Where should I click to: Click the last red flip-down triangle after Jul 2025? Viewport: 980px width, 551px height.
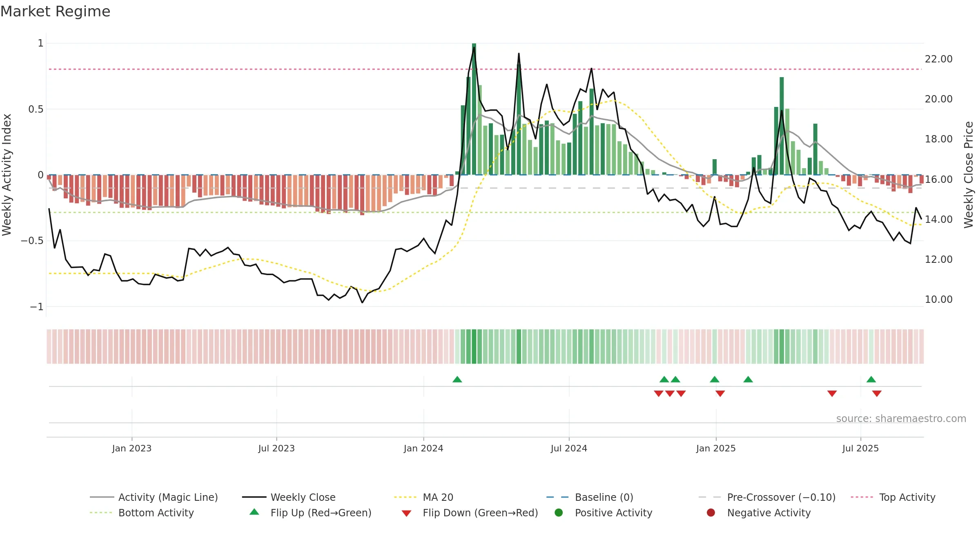point(877,393)
